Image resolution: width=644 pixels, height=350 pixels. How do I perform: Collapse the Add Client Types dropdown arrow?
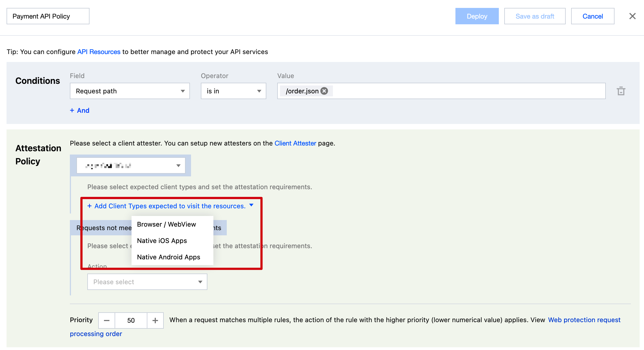pyautogui.click(x=252, y=206)
